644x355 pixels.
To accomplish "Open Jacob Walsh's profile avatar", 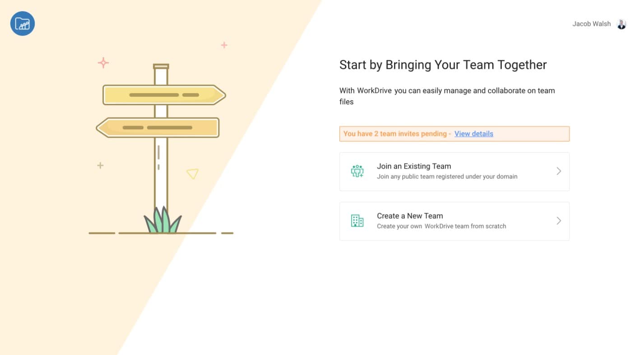I will (621, 24).
